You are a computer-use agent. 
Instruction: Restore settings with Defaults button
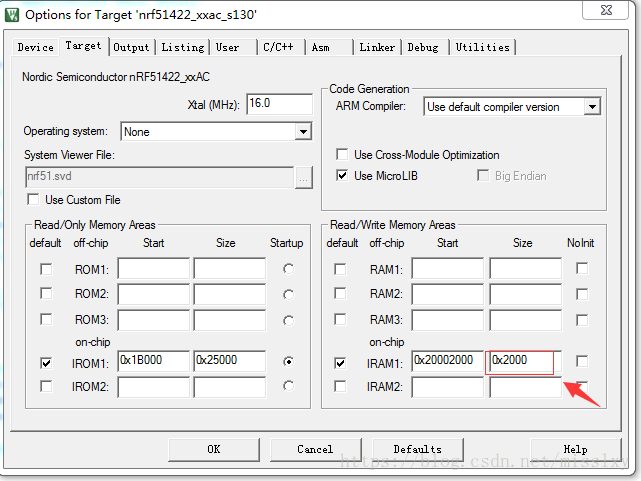[x=418, y=450]
